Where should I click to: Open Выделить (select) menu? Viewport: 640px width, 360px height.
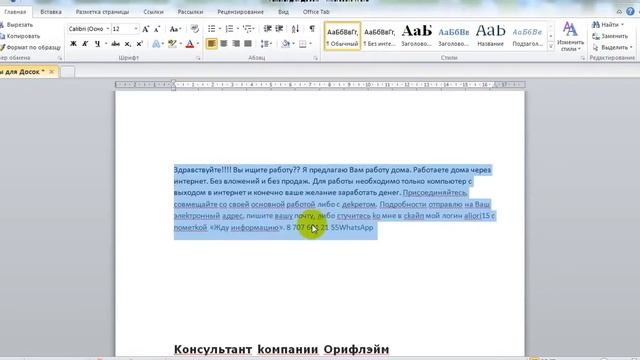[x=612, y=47]
